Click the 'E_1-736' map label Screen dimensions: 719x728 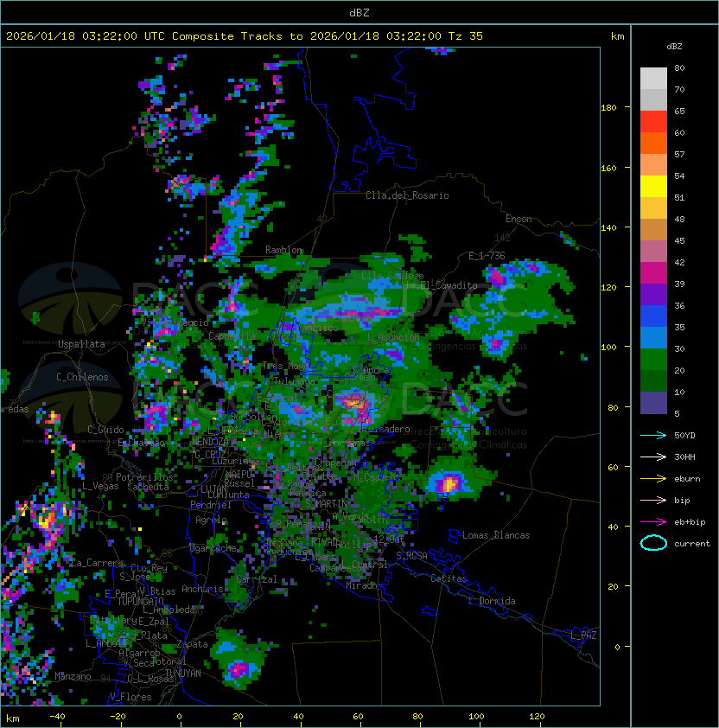487,256
